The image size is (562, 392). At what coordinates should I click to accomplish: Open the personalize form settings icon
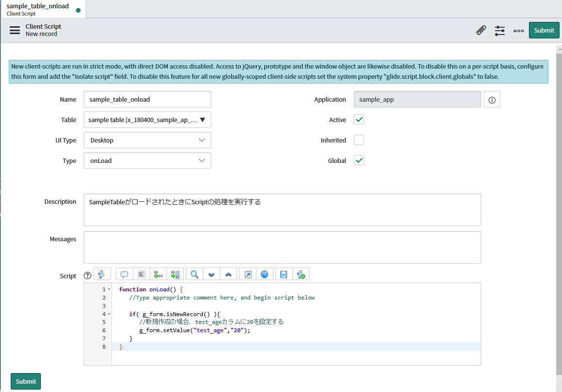pos(500,31)
